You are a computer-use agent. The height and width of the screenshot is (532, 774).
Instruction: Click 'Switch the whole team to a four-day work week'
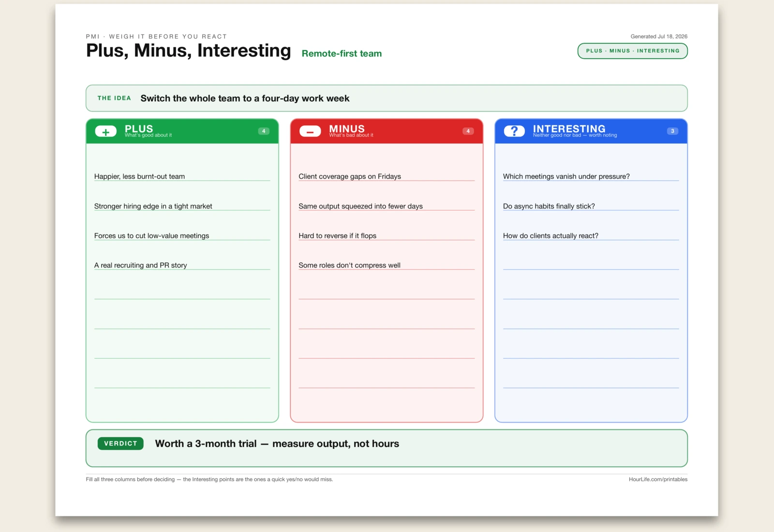(x=245, y=98)
